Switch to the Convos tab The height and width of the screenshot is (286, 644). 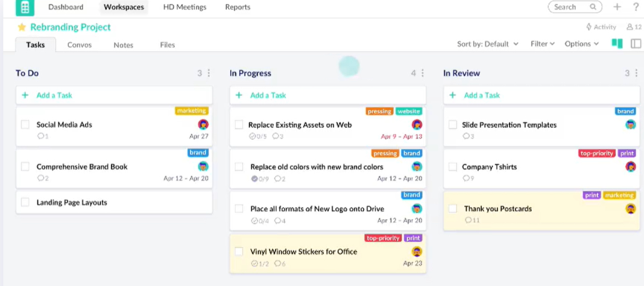click(x=80, y=45)
